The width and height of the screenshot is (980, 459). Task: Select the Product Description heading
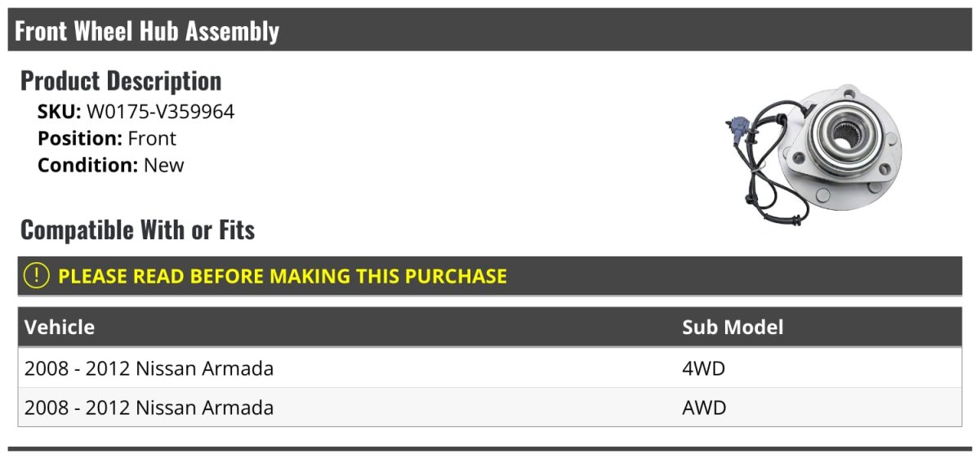pyautogui.click(x=121, y=81)
